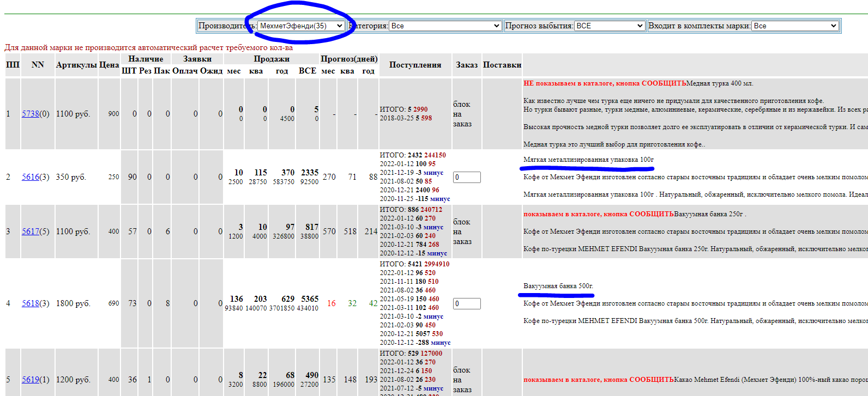Click the Оплач sub-column under Заявки
The width and height of the screenshot is (868, 396).
coord(185,71)
